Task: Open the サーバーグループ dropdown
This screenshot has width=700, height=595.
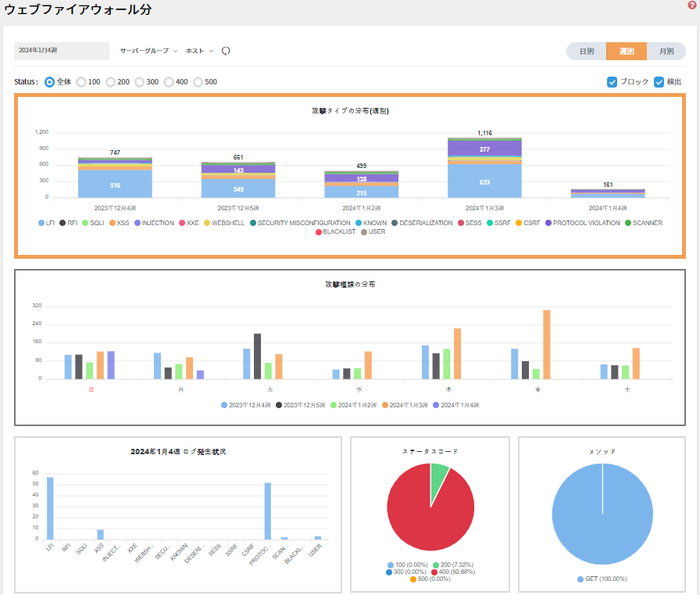Action: (x=148, y=51)
